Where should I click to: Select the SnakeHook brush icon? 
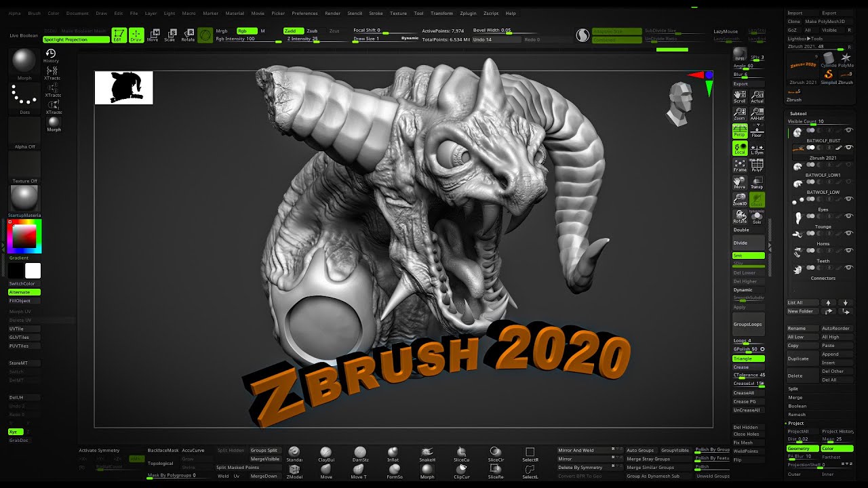(x=427, y=454)
